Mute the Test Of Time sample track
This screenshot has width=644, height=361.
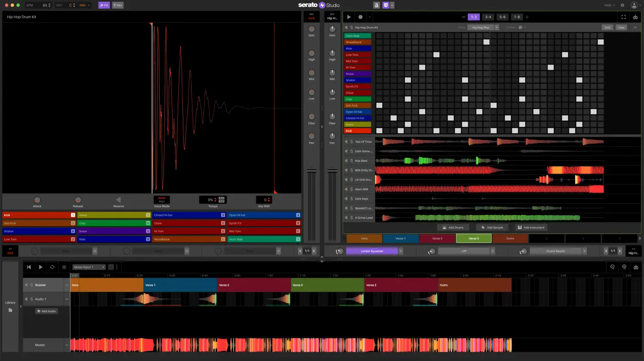[x=346, y=141]
